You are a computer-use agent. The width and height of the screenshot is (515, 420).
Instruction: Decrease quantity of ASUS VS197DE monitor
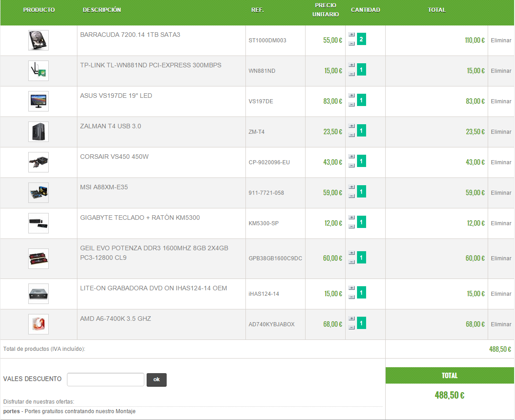tap(352, 105)
